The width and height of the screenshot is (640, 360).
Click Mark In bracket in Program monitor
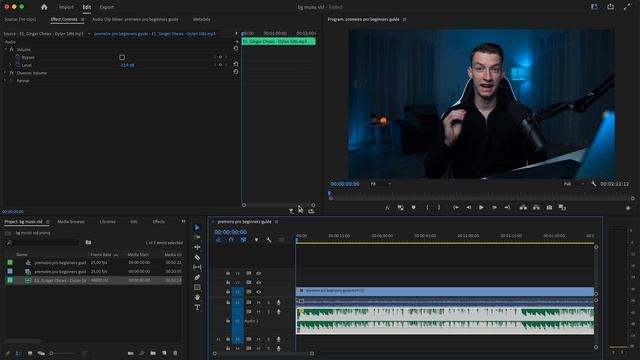[x=427, y=208]
